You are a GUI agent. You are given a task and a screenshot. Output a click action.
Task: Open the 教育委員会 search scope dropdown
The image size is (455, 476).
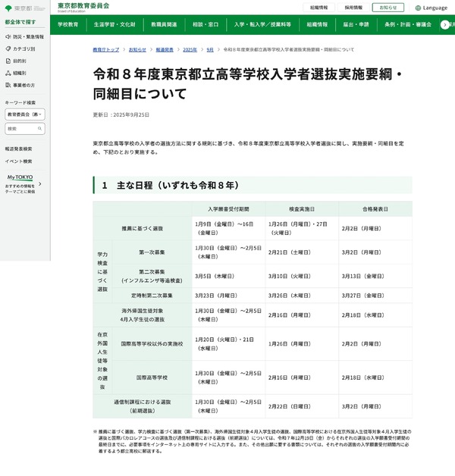[25, 114]
